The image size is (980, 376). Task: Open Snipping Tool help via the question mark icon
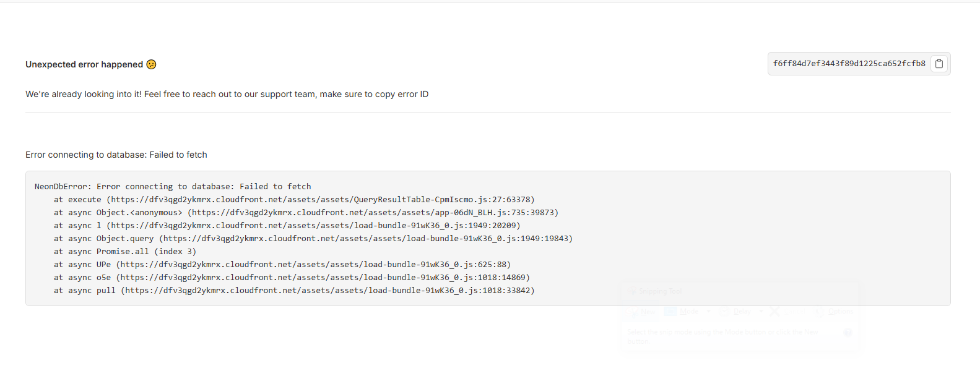coord(848,333)
